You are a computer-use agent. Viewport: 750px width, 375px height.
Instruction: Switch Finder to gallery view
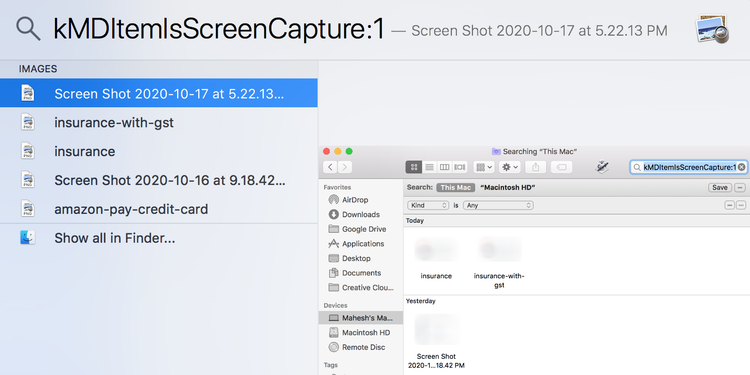[x=460, y=167]
